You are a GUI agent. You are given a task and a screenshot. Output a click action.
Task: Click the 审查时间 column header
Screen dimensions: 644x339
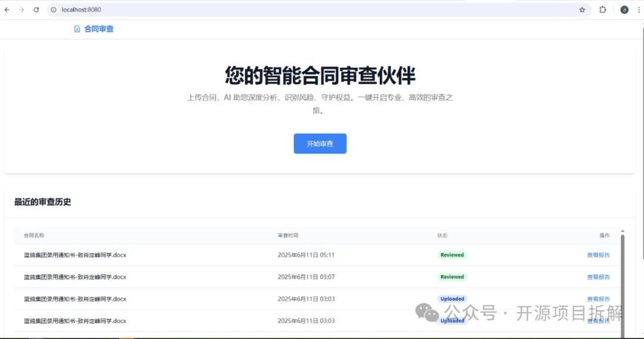pyautogui.click(x=288, y=236)
